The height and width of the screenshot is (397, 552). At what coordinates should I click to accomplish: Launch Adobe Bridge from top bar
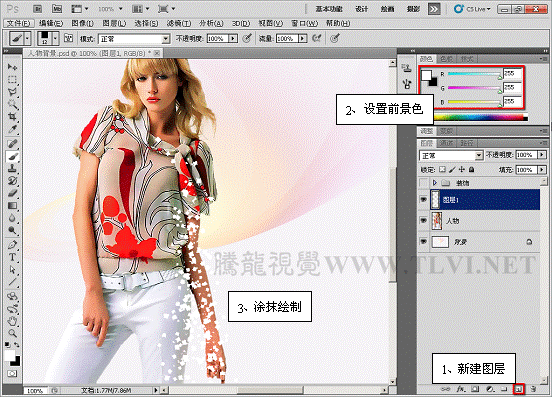(x=37, y=9)
